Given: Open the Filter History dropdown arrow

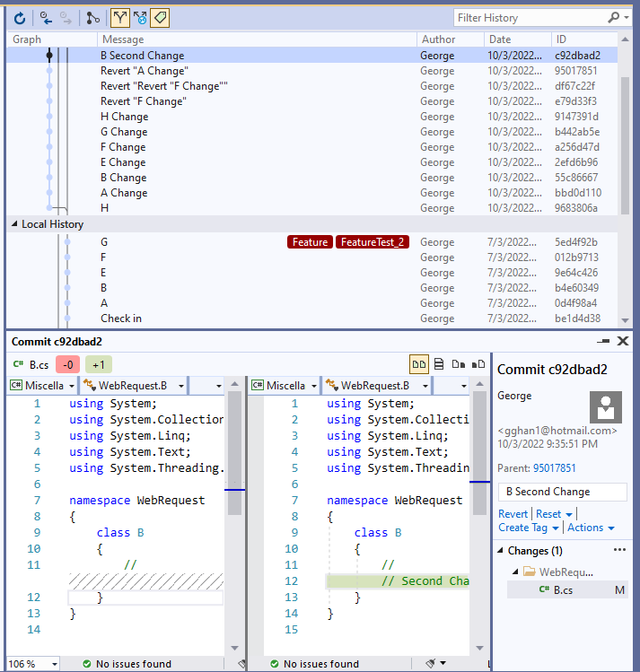Looking at the screenshot, I should click(x=627, y=18).
